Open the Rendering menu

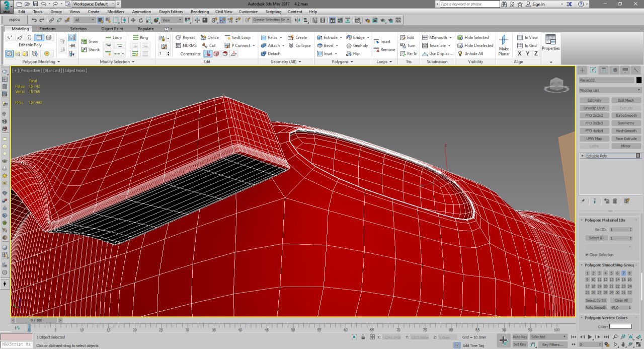pyautogui.click(x=200, y=12)
